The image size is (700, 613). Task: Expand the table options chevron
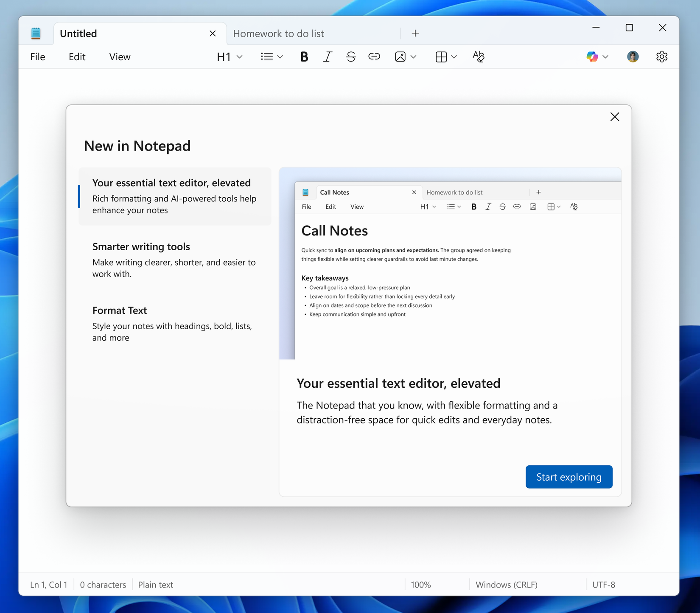coord(454,56)
